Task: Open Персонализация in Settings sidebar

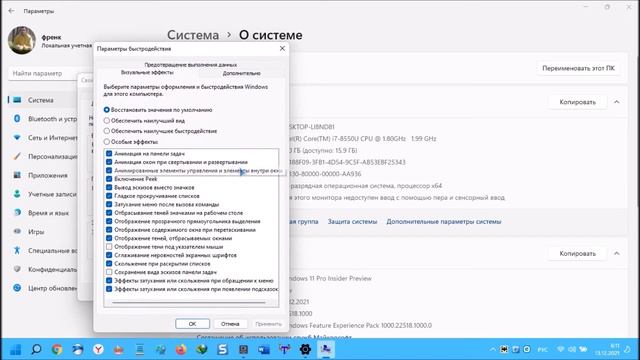Action: pos(43,156)
